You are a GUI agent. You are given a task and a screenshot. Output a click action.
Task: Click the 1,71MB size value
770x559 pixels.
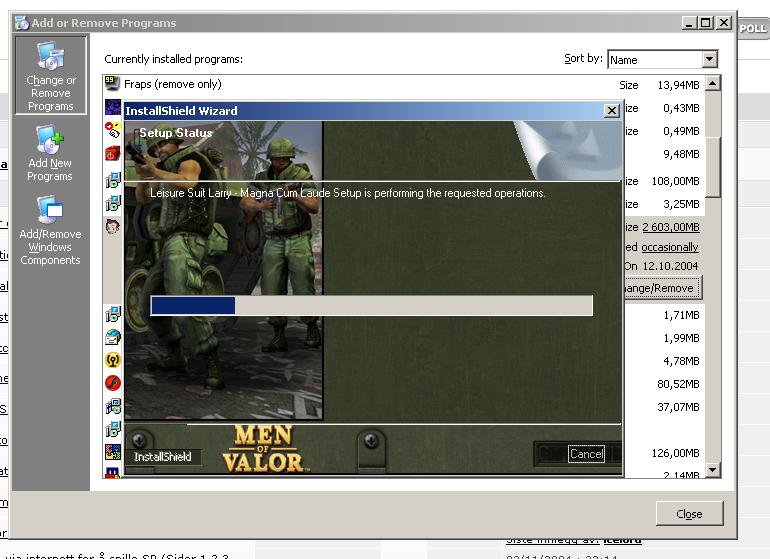pos(681,315)
